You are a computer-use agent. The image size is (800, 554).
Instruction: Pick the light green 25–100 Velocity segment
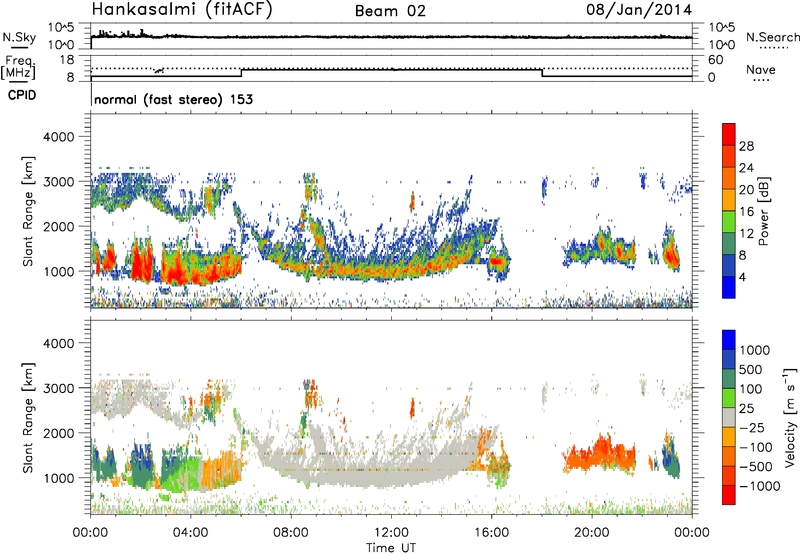(x=729, y=398)
